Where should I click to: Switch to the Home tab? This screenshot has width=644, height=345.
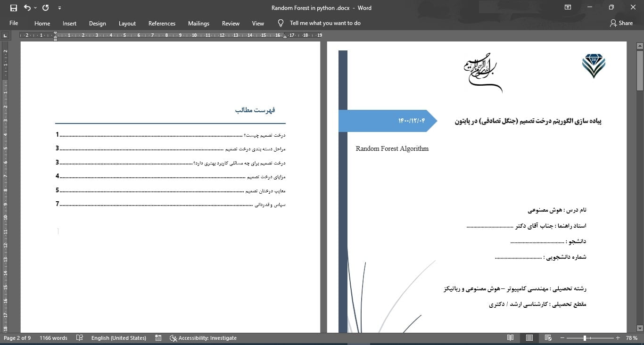pyautogui.click(x=42, y=23)
